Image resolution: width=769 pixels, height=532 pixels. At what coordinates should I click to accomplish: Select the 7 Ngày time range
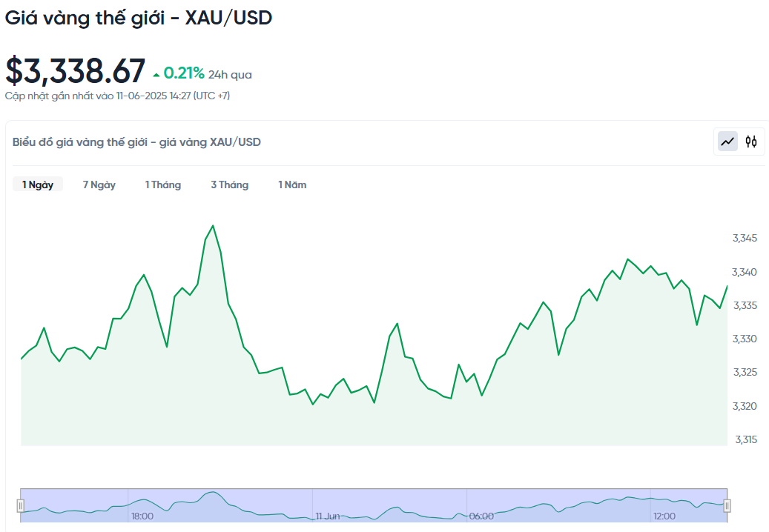click(x=99, y=184)
